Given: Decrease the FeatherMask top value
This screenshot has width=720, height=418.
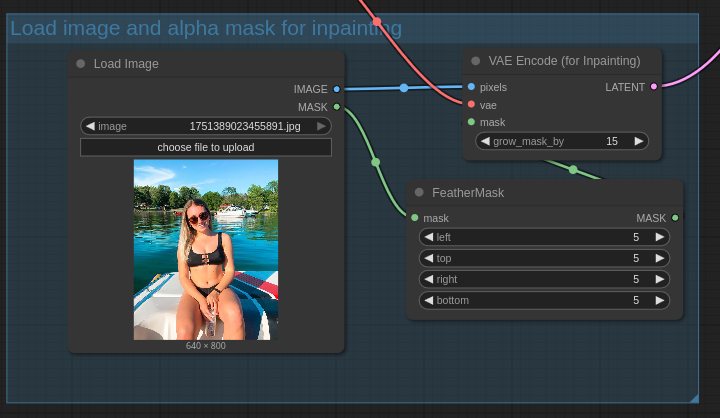Looking at the screenshot, I should [x=429, y=258].
